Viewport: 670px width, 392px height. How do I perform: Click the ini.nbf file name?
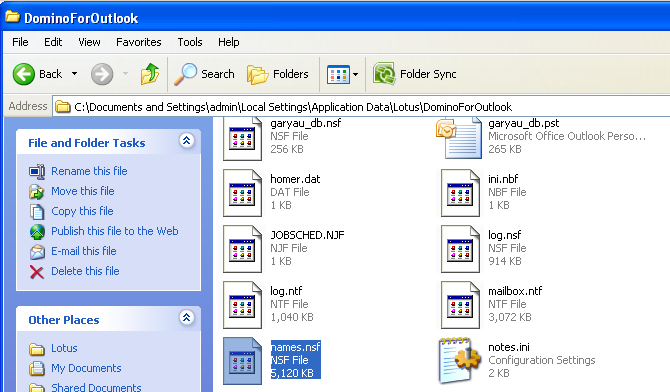coord(503,179)
